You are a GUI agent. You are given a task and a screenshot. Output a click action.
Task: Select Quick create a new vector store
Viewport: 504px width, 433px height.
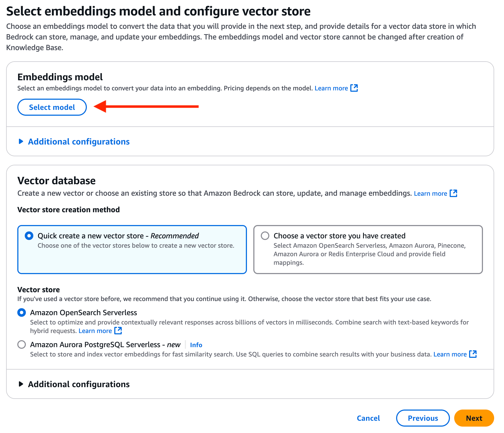pyautogui.click(x=29, y=236)
